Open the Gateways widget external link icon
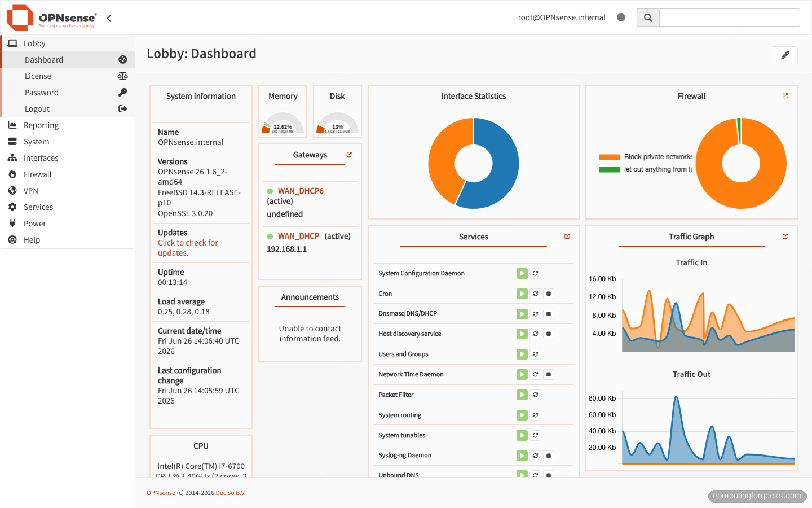Screen dimensions: 812x508 point(349,154)
